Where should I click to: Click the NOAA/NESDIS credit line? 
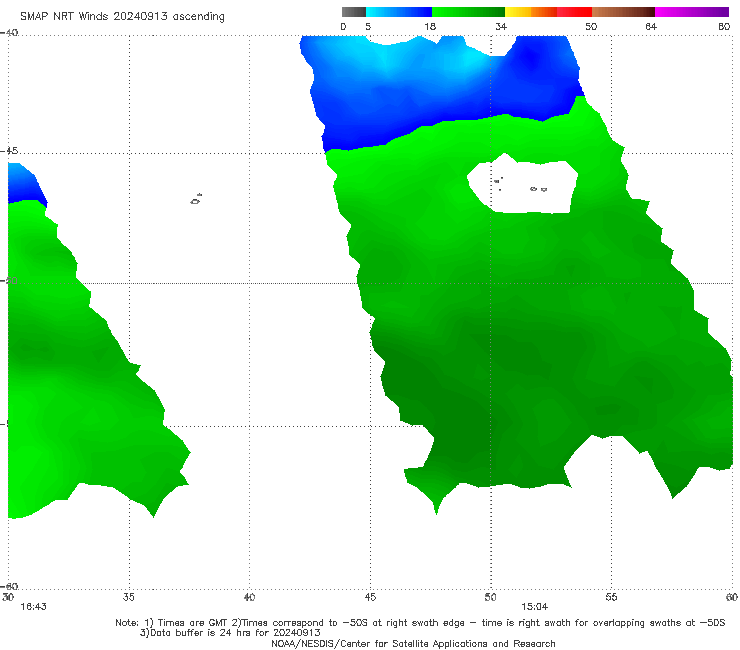pos(413,644)
